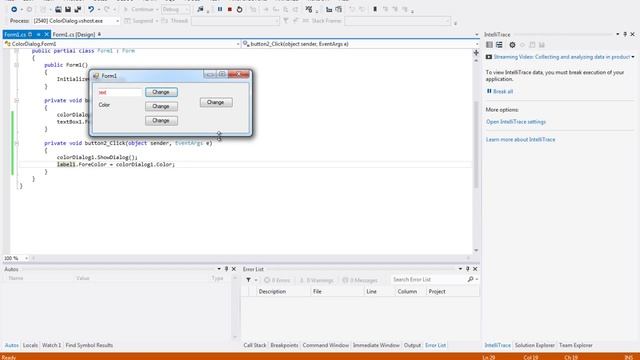Show IntelliTrace events view icon
Screen dimensions: 640x360
[489, 45]
